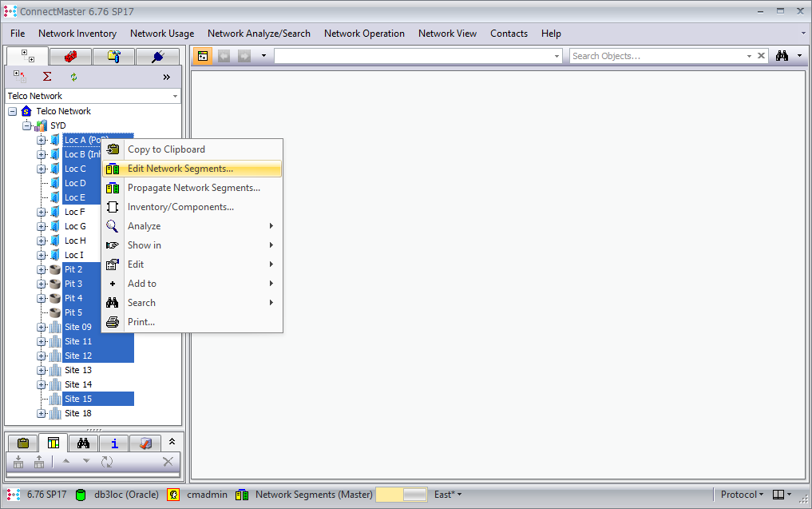Viewport: 812px width, 509px height.
Task: Choose Propagate Network Segments...
Action: coord(192,188)
